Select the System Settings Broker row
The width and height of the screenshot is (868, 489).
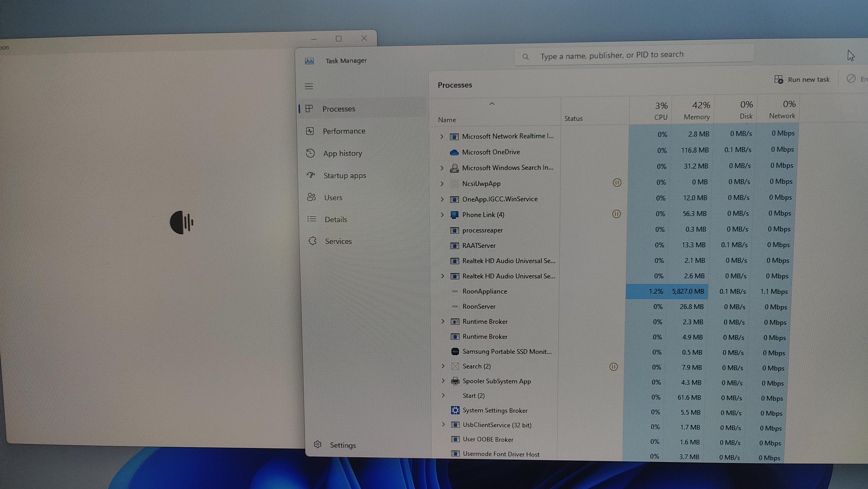609,411
